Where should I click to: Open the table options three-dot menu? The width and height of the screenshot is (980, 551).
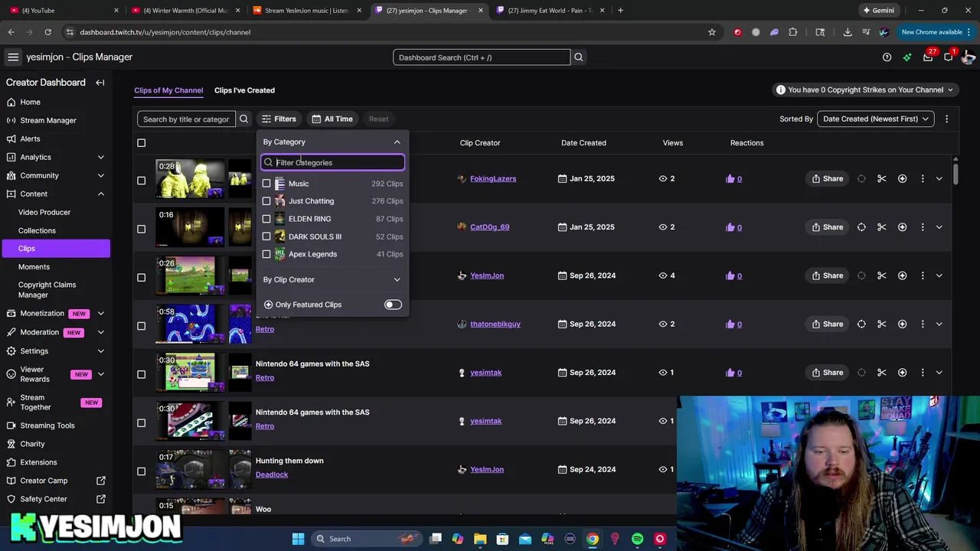[x=946, y=119]
